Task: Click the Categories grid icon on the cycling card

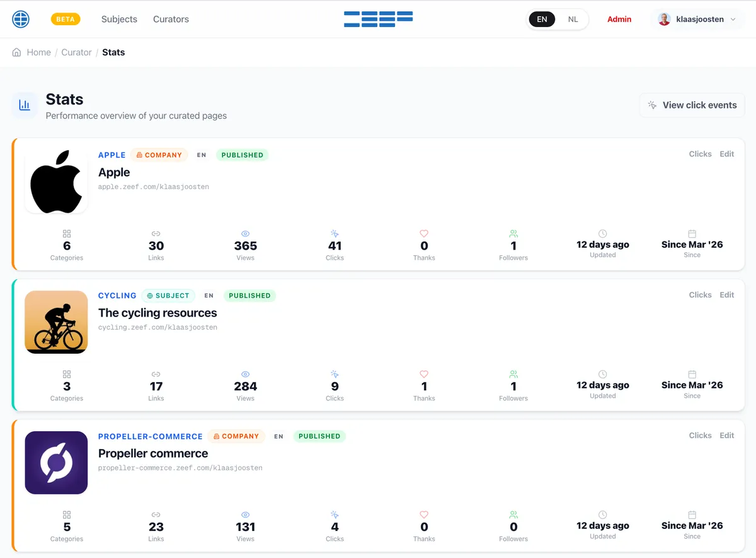Action: pos(67,375)
